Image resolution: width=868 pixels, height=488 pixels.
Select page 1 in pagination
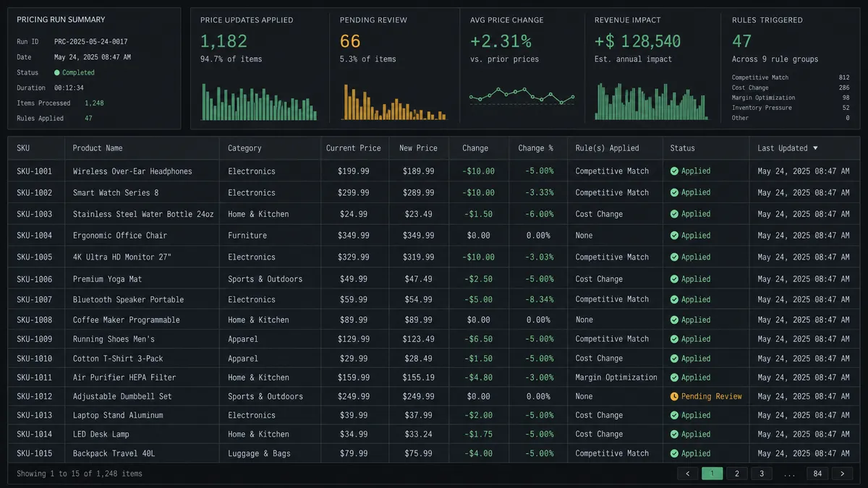[x=712, y=474]
